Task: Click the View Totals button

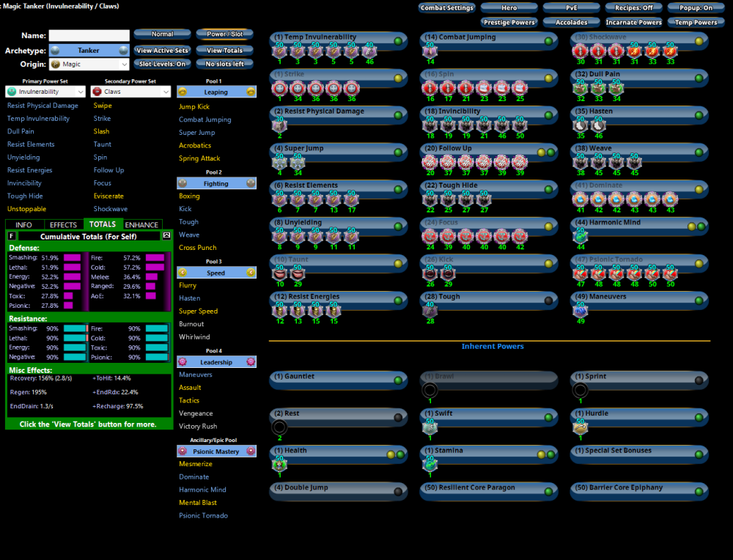Action: 224,51
